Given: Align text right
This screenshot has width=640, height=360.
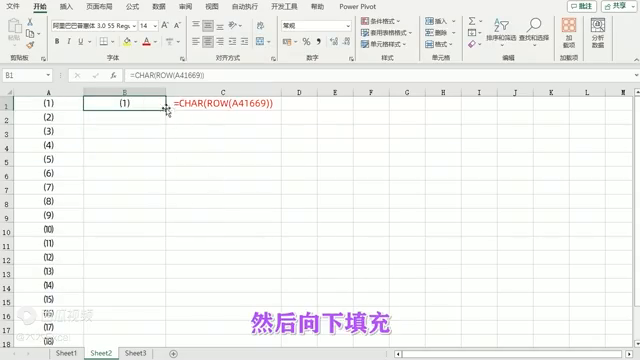Looking at the screenshot, I should point(220,41).
